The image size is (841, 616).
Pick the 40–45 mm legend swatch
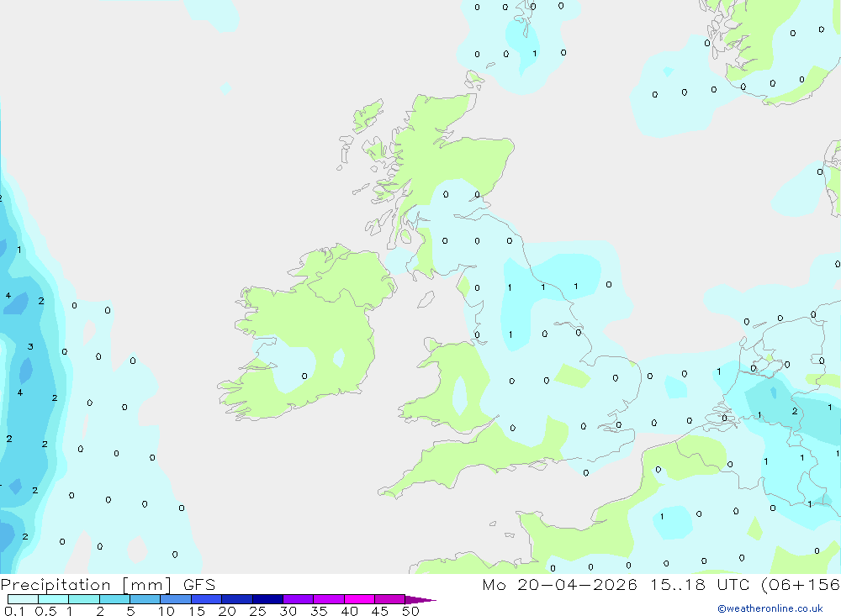[x=359, y=599]
